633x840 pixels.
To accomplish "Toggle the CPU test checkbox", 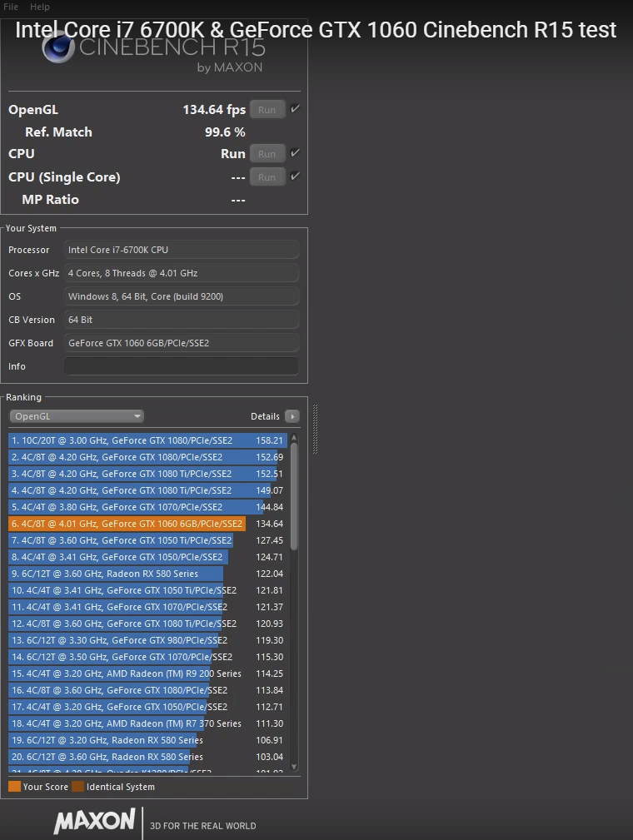I will (295, 152).
